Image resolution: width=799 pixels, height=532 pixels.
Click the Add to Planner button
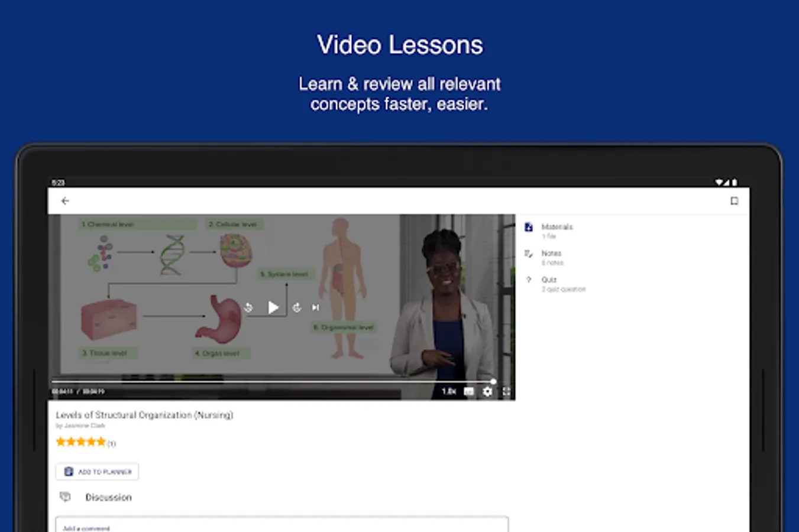[x=98, y=472]
